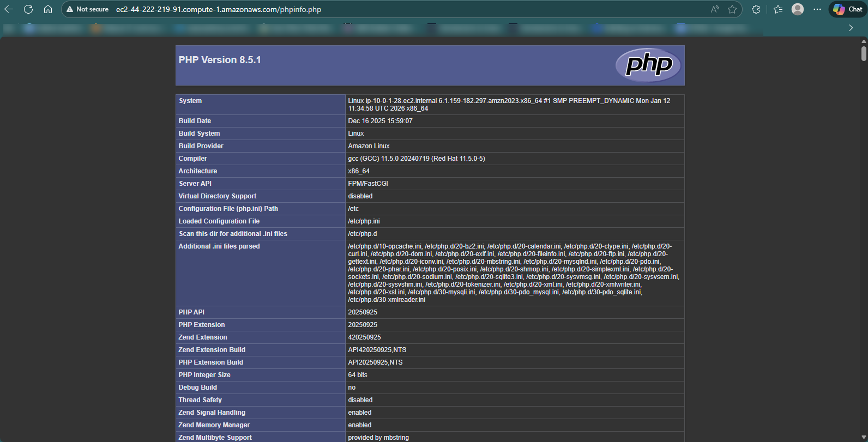
Task: Reload the phpinfo page
Action: (28, 9)
